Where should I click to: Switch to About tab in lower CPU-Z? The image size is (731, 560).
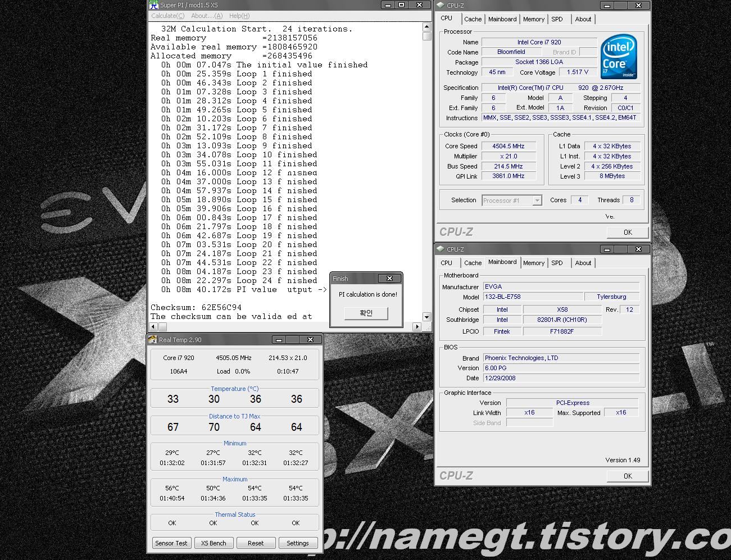(x=583, y=263)
